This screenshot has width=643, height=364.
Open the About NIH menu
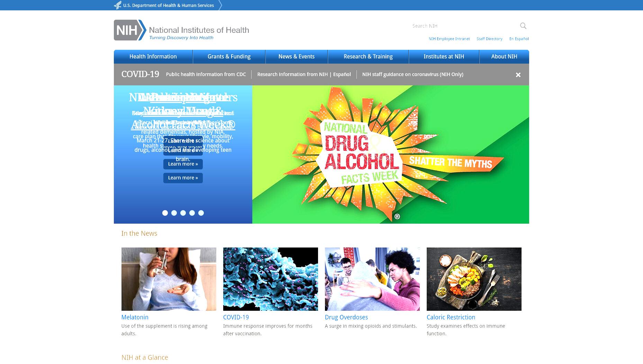pos(504,57)
